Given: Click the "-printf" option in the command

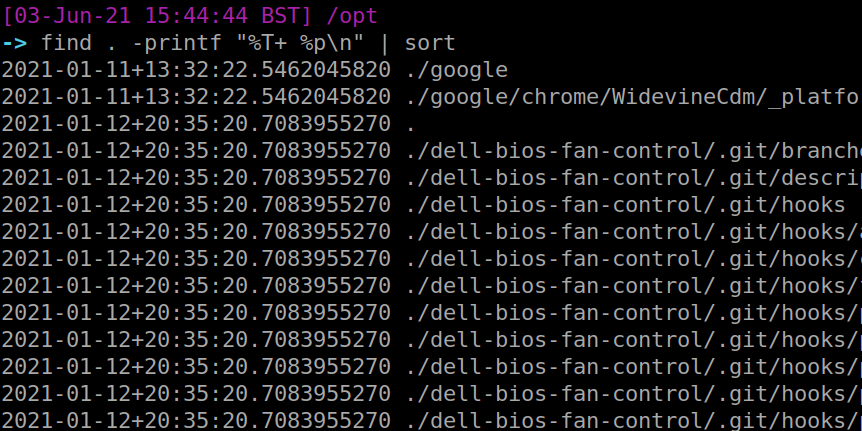Looking at the screenshot, I should [168, 43].
